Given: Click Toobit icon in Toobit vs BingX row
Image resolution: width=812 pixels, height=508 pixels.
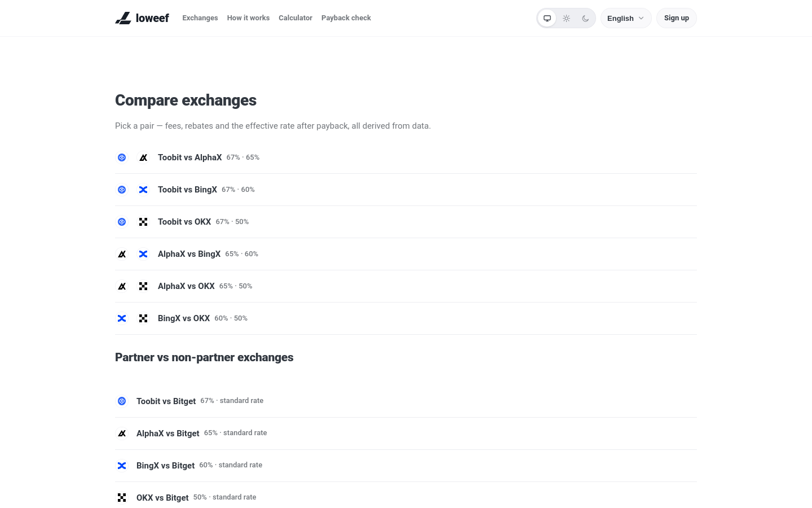Looking at the screenshot, I should coord(122,190).
